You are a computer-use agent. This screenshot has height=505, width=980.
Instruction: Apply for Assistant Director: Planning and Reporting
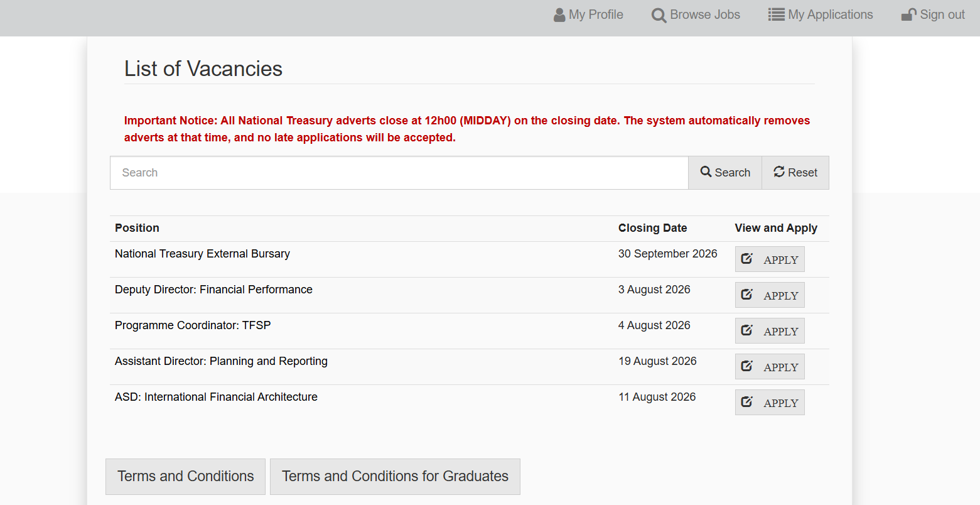(x=770, y=367)
